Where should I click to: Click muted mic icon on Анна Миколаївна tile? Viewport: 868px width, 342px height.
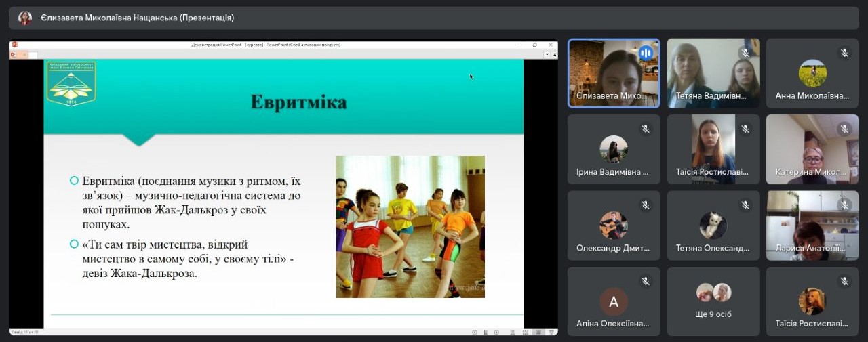tap(844, 53)
